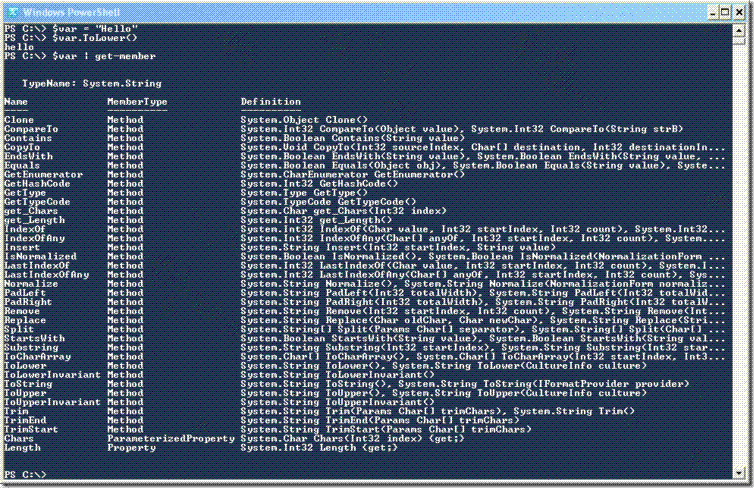
Task: Close the Windows PowerShell window
Action: click(739, 13)
